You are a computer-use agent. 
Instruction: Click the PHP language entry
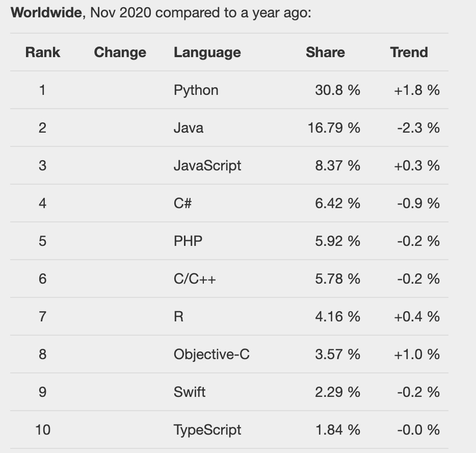pyautogui.click(x=188, y=241)
